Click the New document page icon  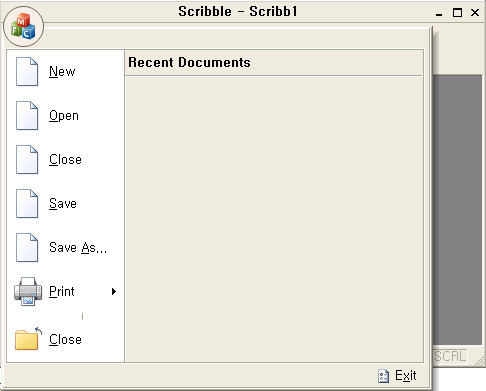click(27, 71)
